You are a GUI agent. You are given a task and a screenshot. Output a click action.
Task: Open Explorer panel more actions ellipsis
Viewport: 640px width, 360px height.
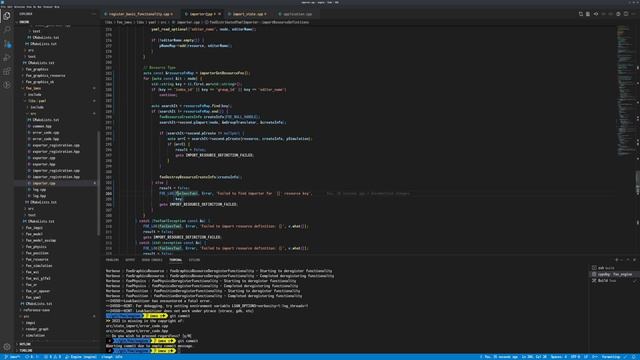click(93, 14)
